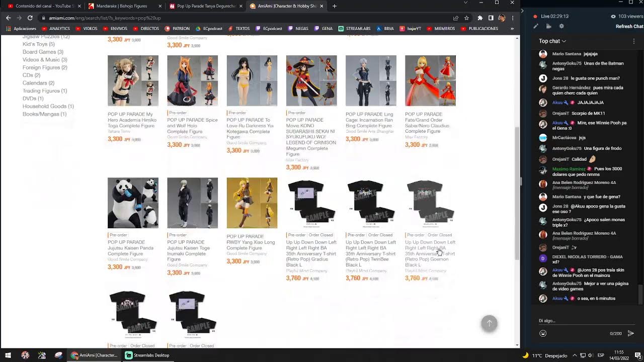Go back with the browser back arrow
Image resolution: width=644 pixels, height=362 pixels.
(8, 18)
